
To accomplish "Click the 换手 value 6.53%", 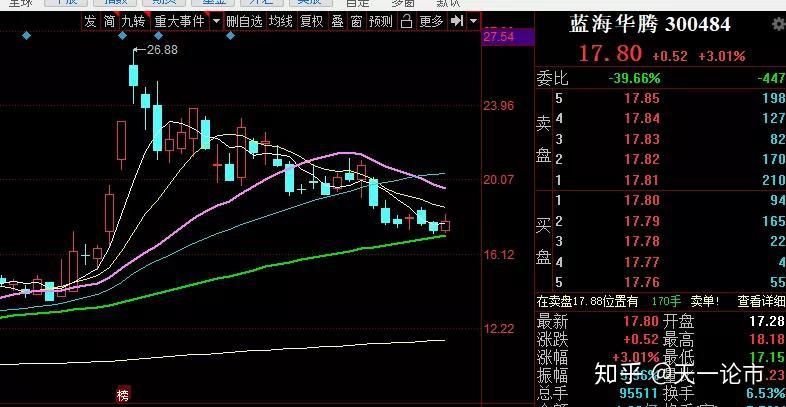I will (x=765, y=393).
